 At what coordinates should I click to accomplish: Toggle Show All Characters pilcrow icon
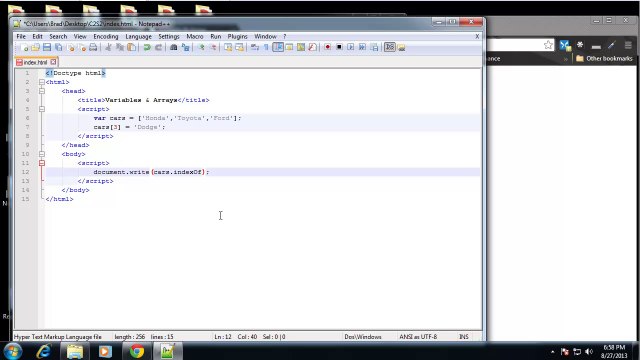point(266,47)
